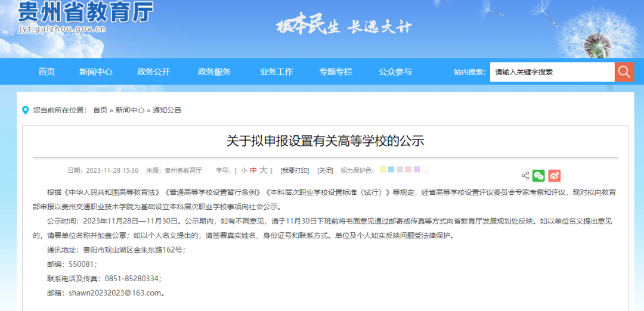The image size is (644, 311).
Task: Share the article to Weibo
Action: coord(555,176)
